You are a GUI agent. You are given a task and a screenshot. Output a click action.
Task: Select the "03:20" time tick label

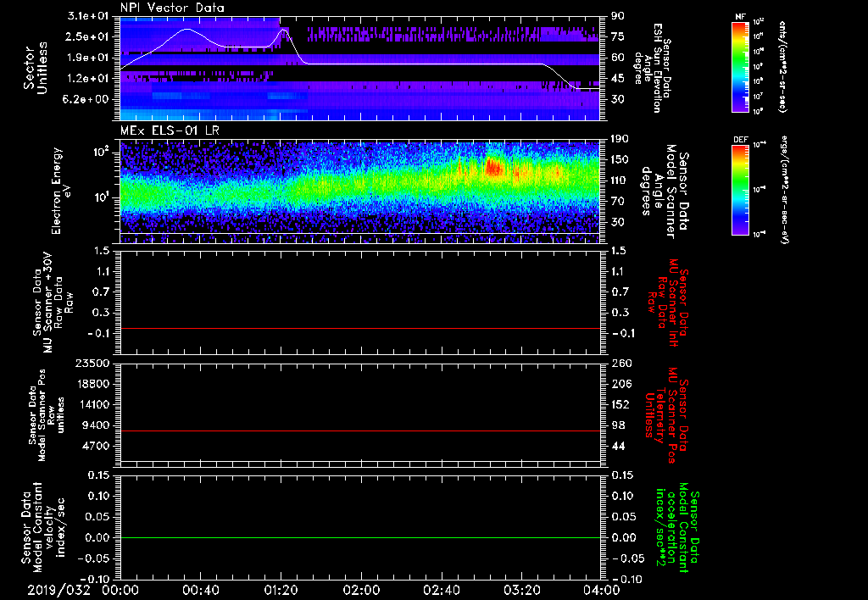(521, 590)
